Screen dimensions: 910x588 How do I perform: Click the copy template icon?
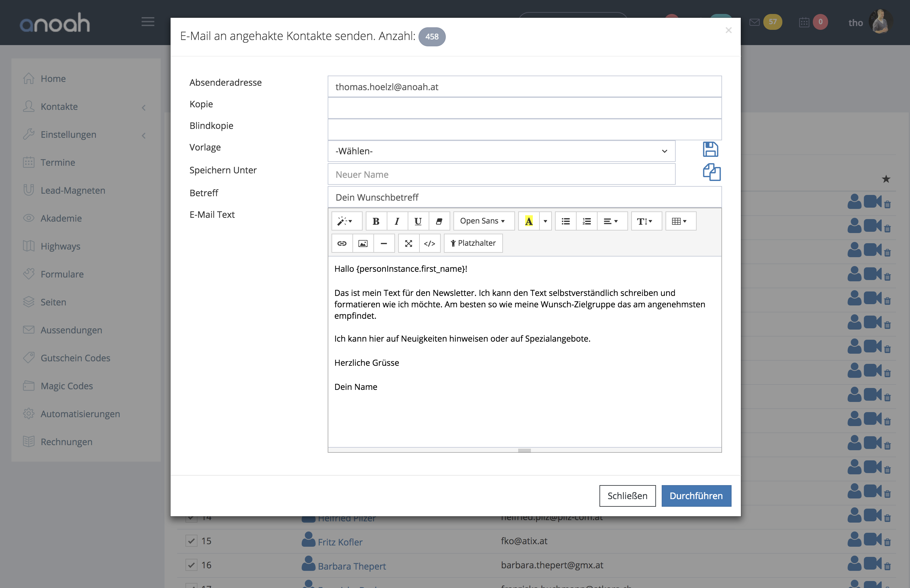[x=712, y=172]
